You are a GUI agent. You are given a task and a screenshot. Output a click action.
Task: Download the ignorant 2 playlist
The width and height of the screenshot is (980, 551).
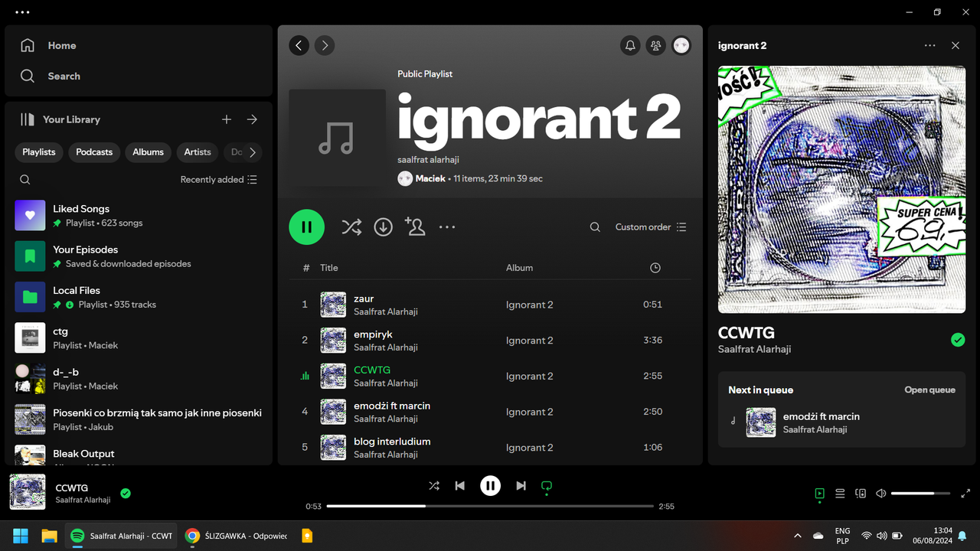click(383, 227)
